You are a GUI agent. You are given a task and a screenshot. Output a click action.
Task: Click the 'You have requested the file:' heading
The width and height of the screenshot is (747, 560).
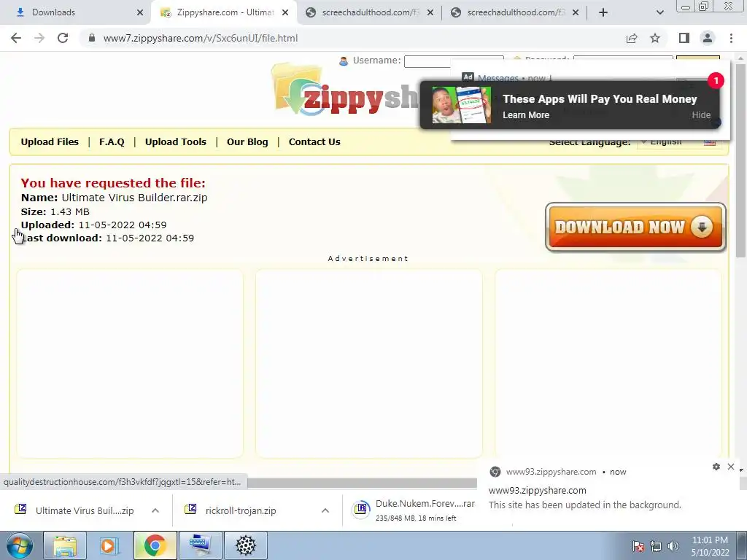(113, 183)
